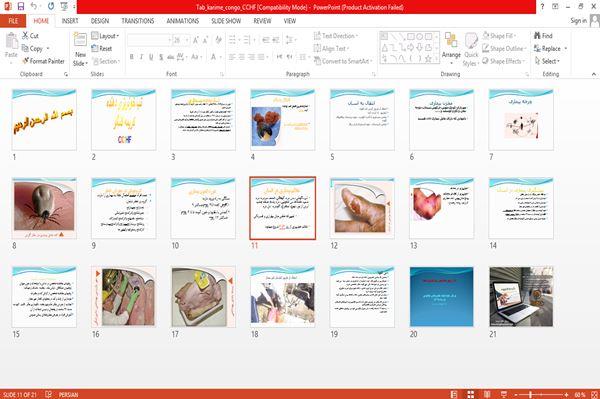600x399 pixels.
Task: Toggle Bold formatting
Action: coord(132,57)
